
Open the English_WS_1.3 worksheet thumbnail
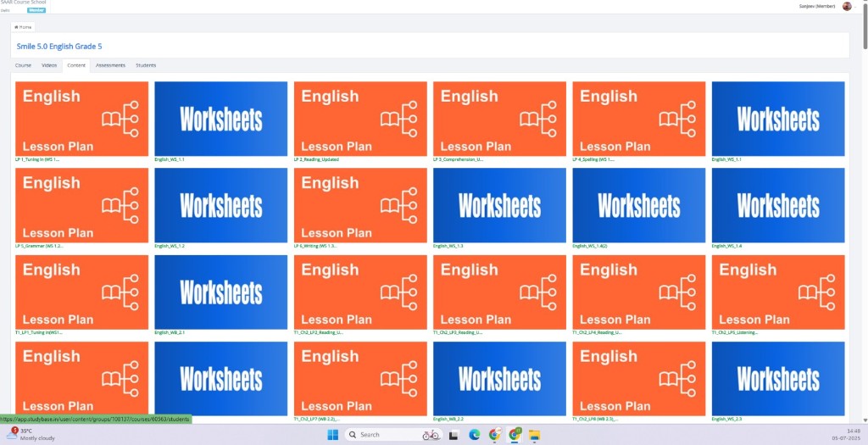coord(499,205)
